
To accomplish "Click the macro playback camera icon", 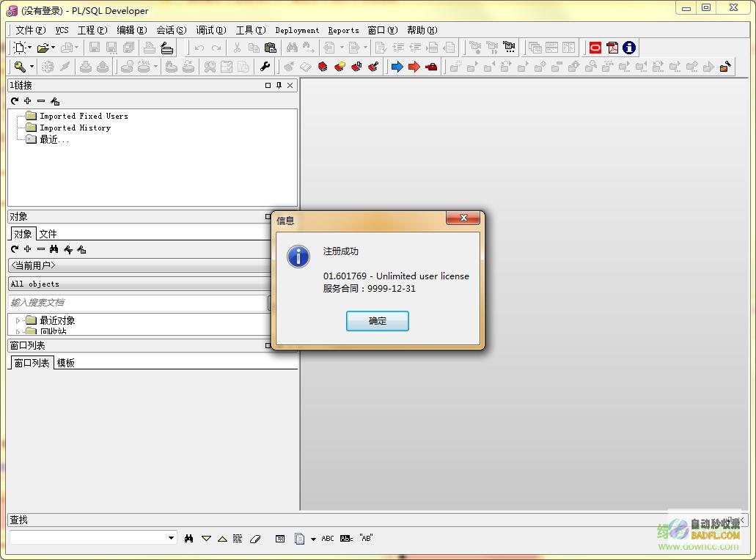I will coord(509,47).
